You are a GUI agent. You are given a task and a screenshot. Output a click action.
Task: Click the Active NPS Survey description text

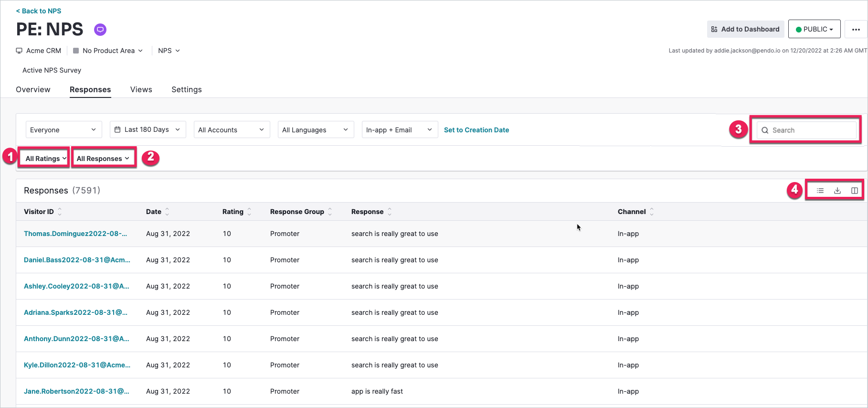[52, 70]
